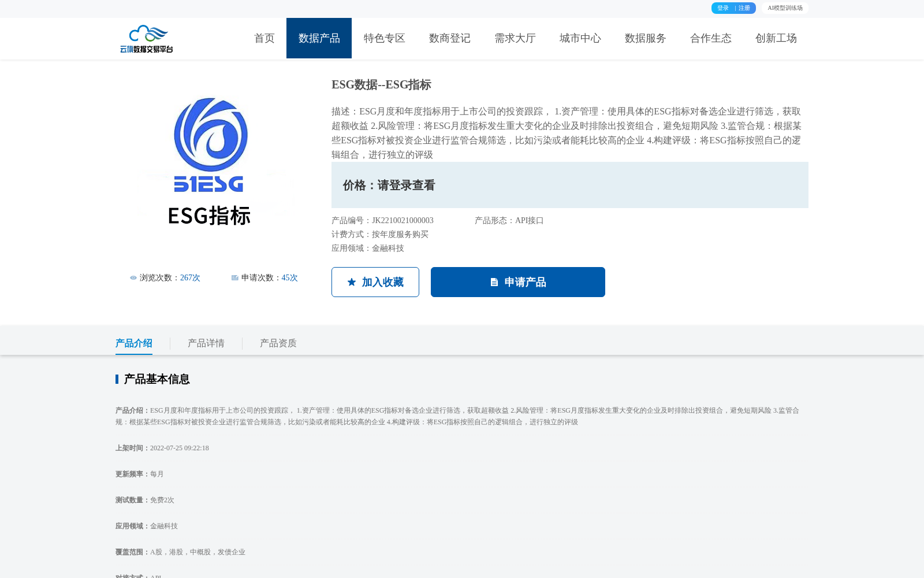Open the 数据产品 menu item
924x578 pixels.
point(319,38)
